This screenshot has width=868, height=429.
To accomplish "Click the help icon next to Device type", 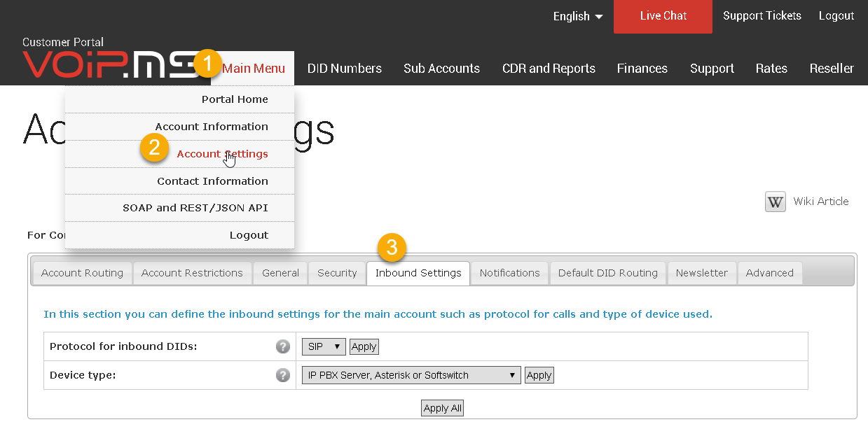I will point(282,375).
